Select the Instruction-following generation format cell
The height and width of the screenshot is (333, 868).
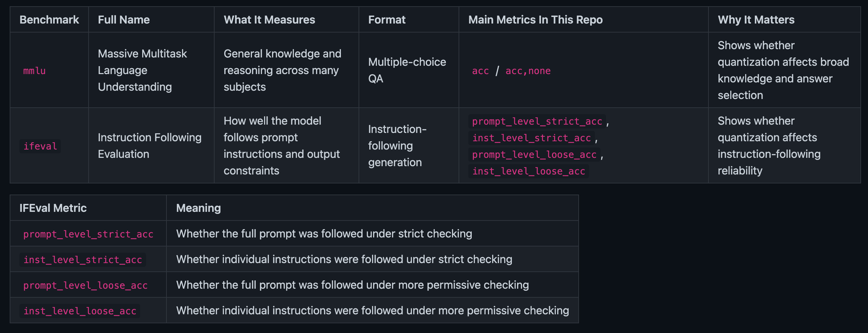[397, 146]
